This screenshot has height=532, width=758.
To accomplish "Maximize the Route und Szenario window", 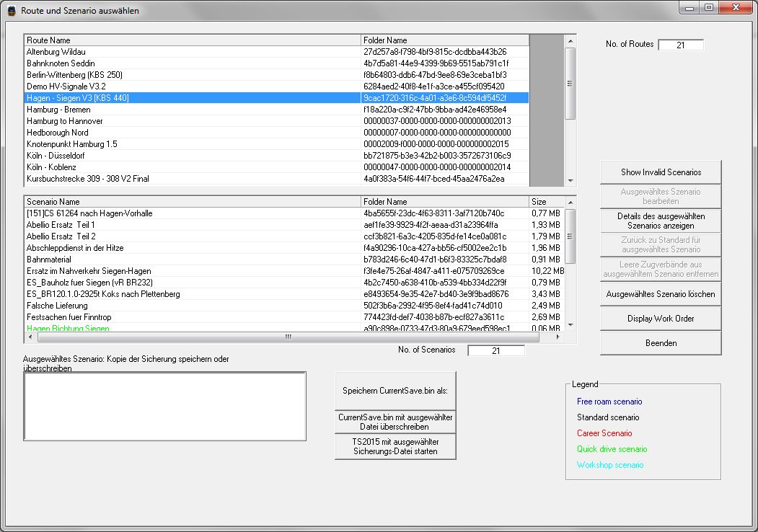I will pos(709,8).
